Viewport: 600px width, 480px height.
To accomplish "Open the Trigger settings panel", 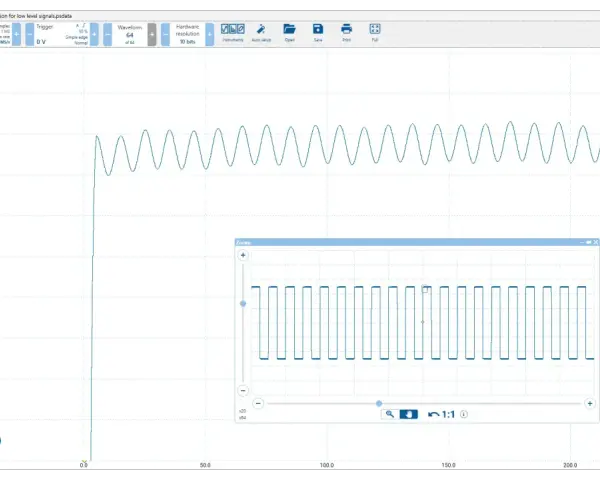I will coord(62,34).
